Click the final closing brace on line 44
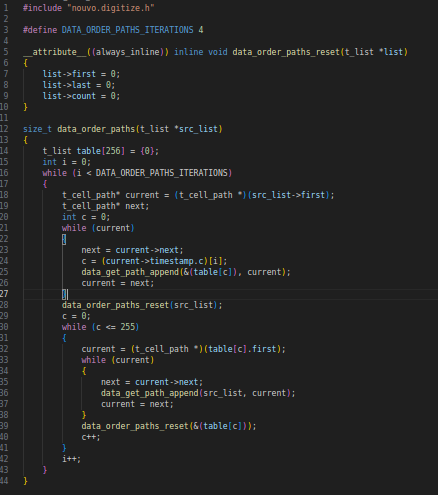This screenshot has height=495, width=438. 25,481
